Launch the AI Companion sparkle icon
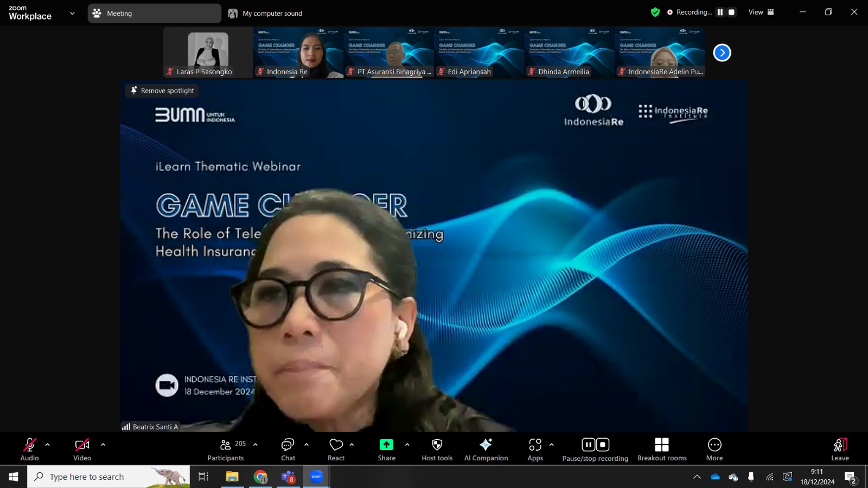 point(486,445)
